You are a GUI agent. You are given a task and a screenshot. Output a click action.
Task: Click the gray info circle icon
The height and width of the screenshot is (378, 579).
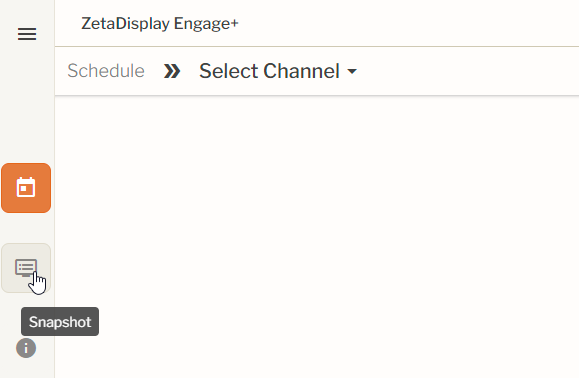click(26, 348)
